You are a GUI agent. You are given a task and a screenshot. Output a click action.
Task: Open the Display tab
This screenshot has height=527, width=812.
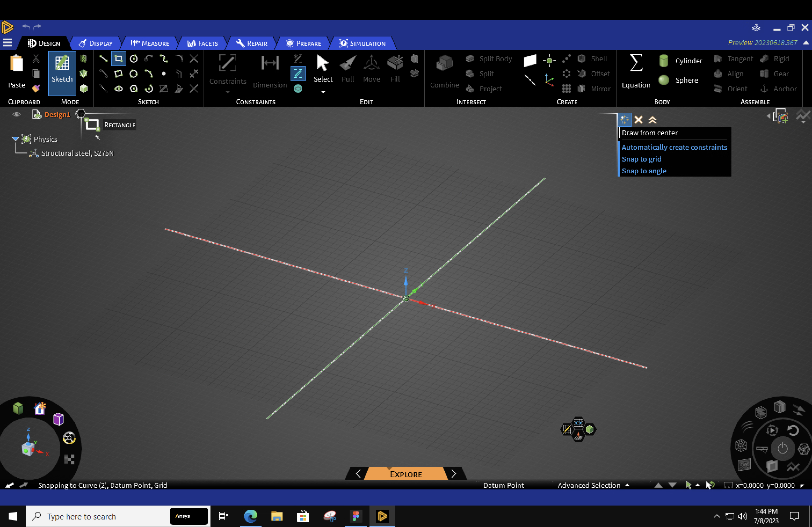[96, 43]
